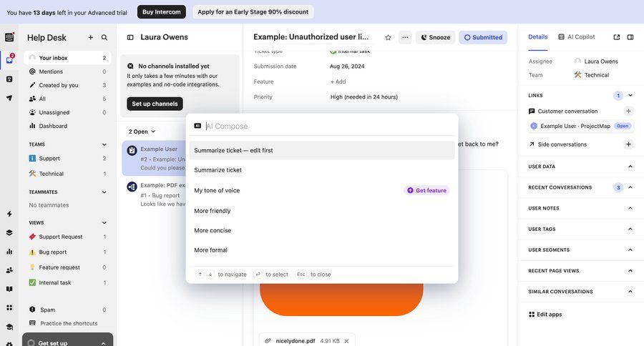The width and height of the screenshot is (644, 346).
Task: Click the Get feature badge
Action: [426, 190]
